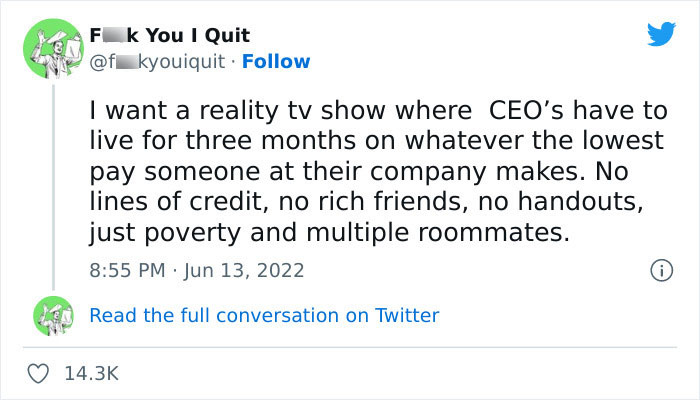Open Read the full conversation on Twitter
Viewport: 700px width, 400px height.
coord(264,315)
